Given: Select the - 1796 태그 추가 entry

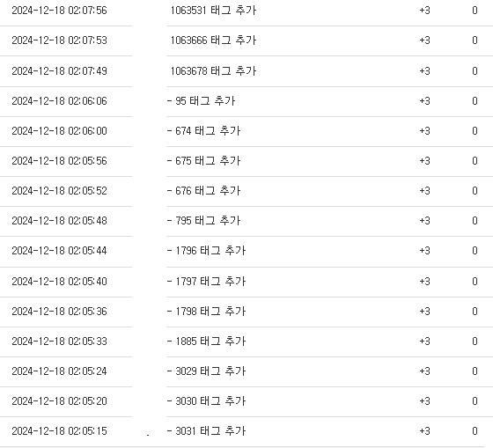Looking at the screenshot, I should point(206,251).
